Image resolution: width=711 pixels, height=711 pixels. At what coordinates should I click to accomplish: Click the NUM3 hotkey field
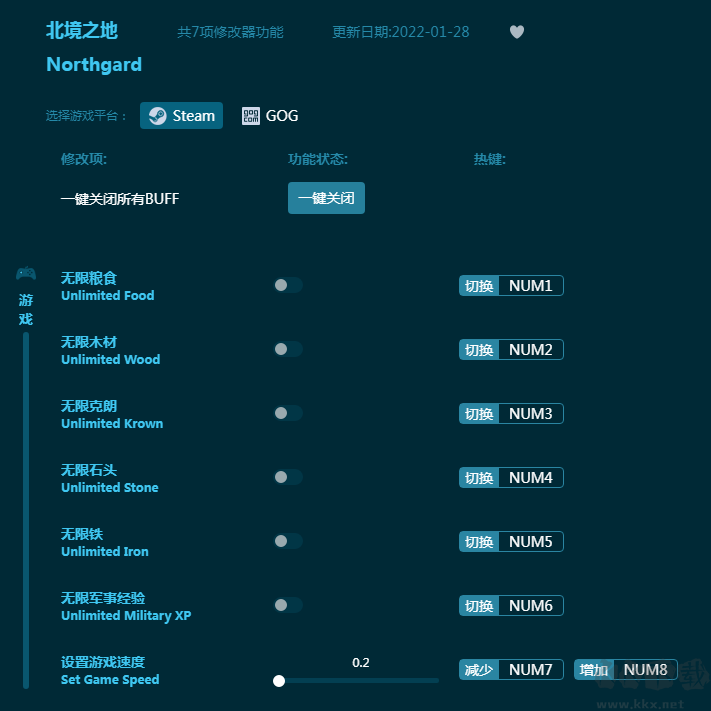coord(531,414)
